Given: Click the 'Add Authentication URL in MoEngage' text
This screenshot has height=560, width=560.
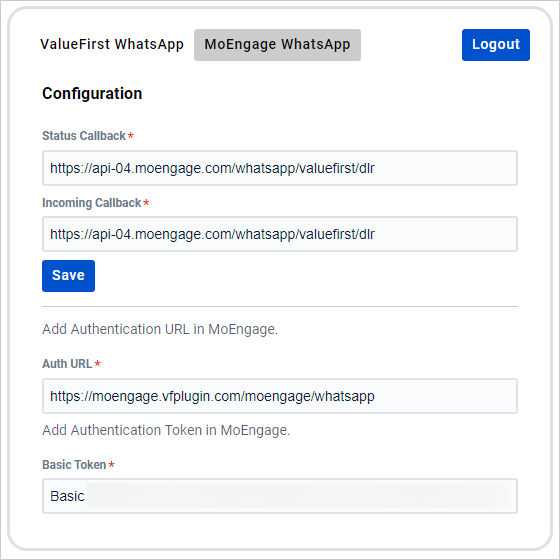Looking at the screenshot, I should click(x=160, y=329).
